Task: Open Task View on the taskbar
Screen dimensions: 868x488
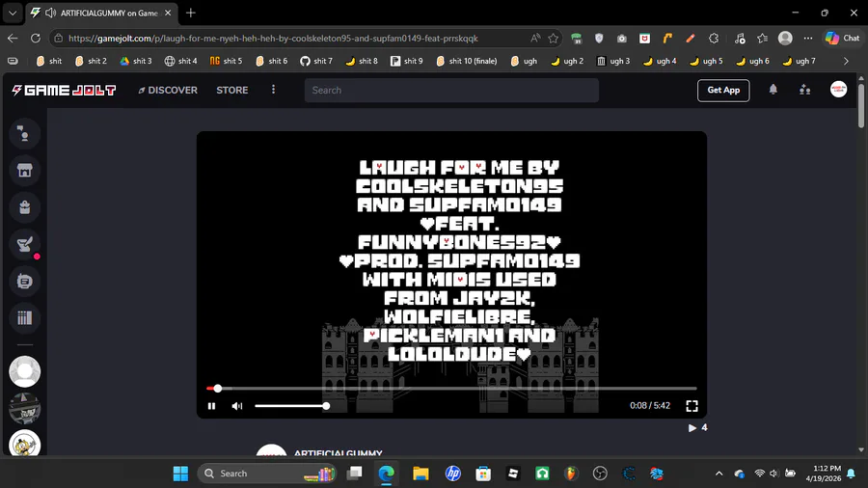Action: (354, 474)
